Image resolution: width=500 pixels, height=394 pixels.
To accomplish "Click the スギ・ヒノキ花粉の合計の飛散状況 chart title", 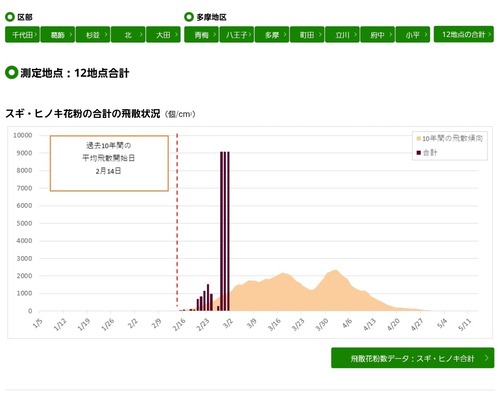I will tap(83, 114).
